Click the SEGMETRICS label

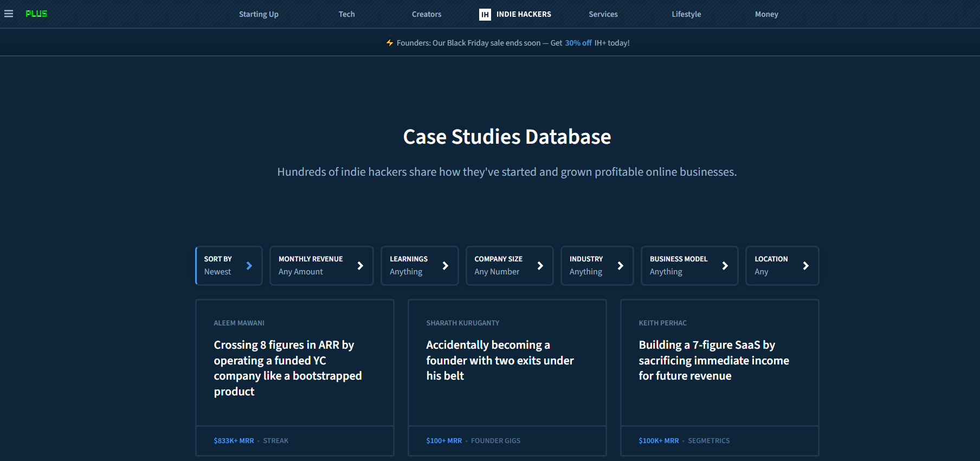click(709, 441)
